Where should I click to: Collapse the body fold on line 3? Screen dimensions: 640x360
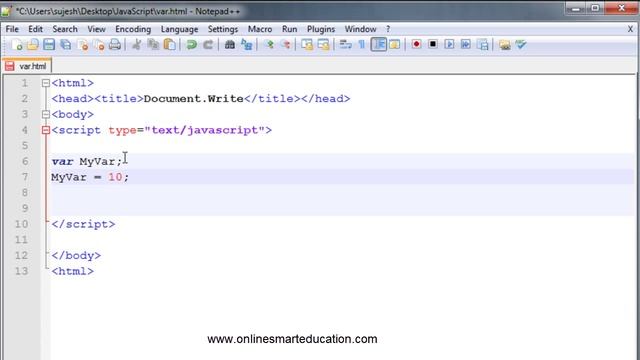click(46, 115)
